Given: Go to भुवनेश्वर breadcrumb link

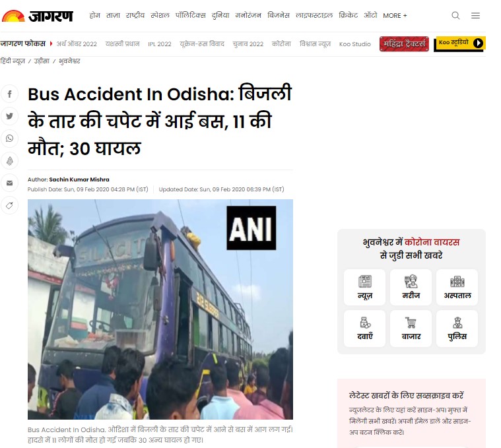Looking at the screenshot, I should [69, 61].
